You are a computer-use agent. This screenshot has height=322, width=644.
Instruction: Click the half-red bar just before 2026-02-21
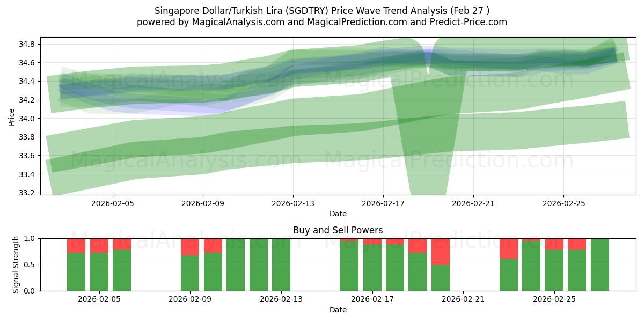(440, 265)
